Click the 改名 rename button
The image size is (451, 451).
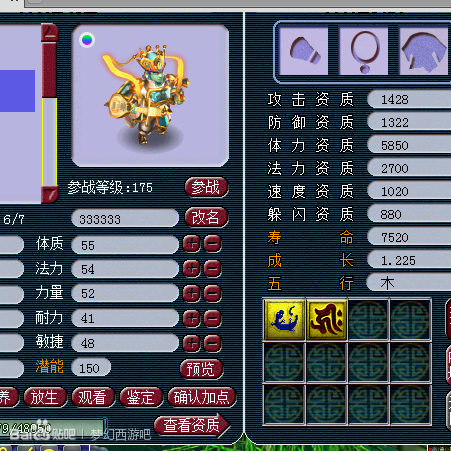[207, 218]
